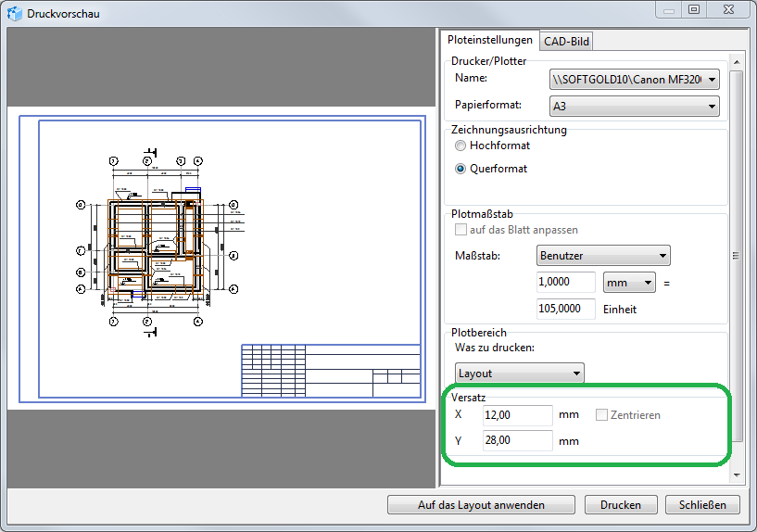Select Hochformat orientation

click(461, 146)
